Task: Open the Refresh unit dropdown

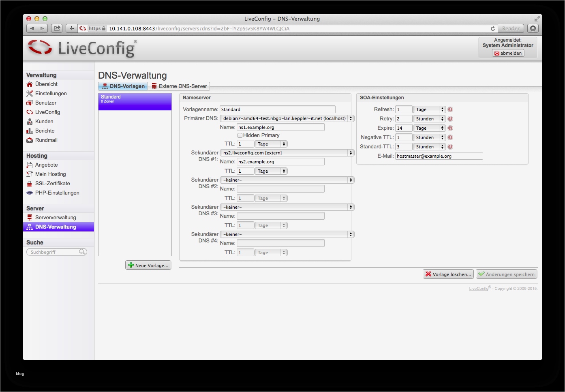Action: (430, 109)
